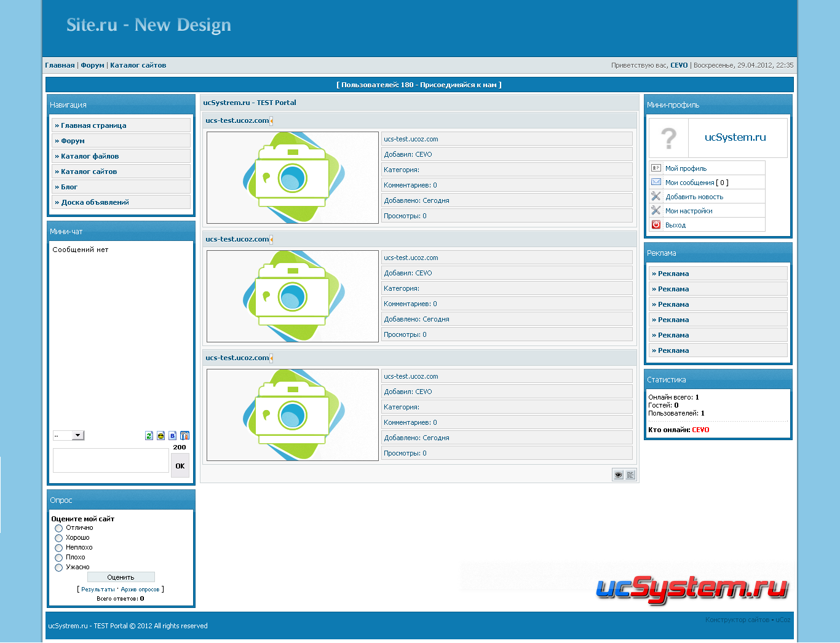The image size is (840, 643).
Task: Open the Архив опросов link
Action: pos(140,590)
